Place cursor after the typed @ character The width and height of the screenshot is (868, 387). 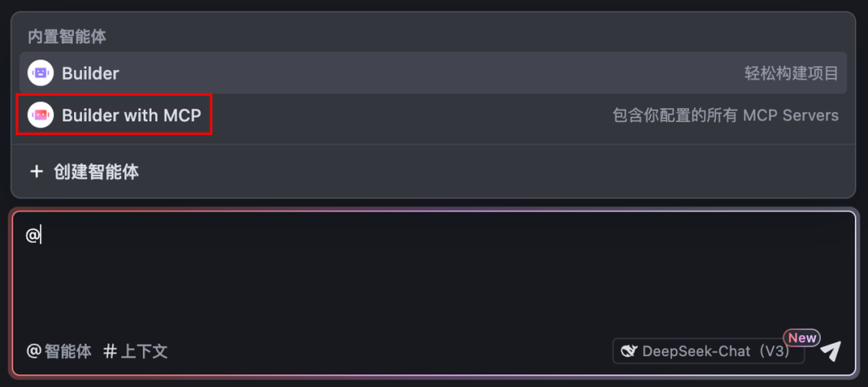coord(42,236)
